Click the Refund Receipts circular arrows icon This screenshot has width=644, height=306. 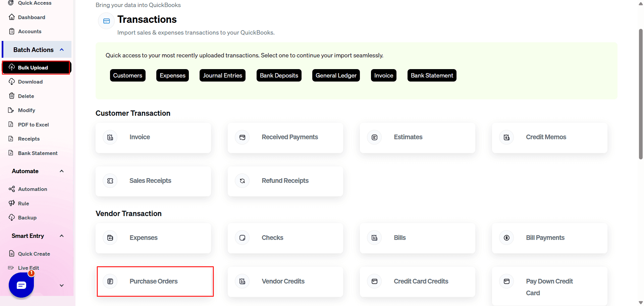(242, 181)
